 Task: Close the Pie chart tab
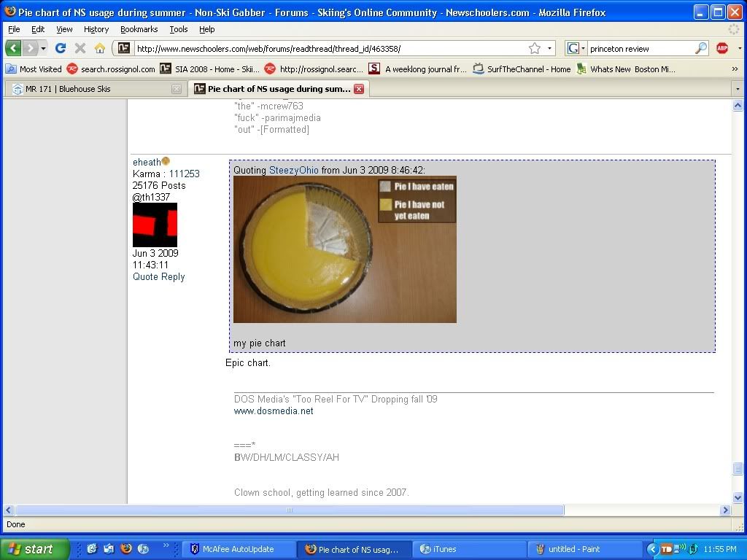point(359,89)
